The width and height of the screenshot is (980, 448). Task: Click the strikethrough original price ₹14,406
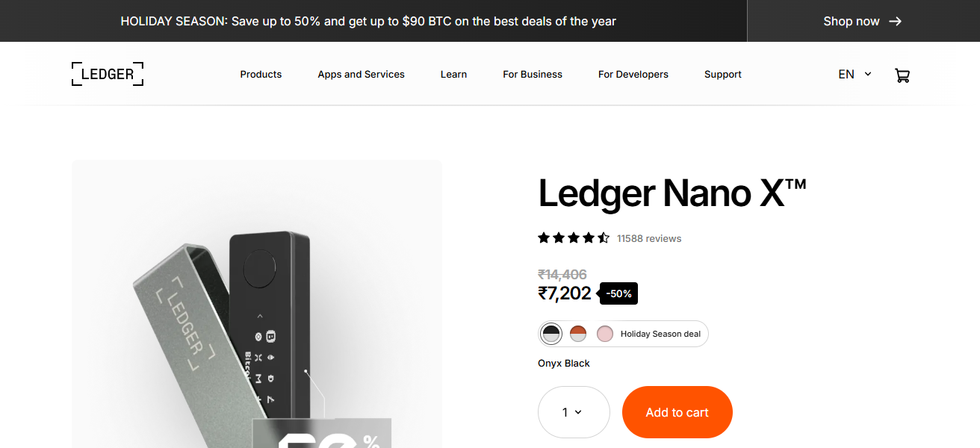(562, 274)
